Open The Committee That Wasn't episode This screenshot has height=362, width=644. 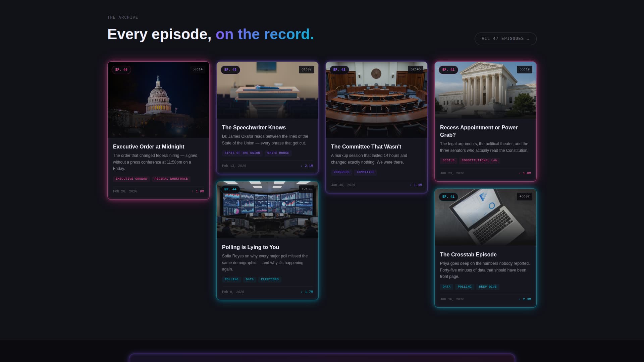(366, 146)
